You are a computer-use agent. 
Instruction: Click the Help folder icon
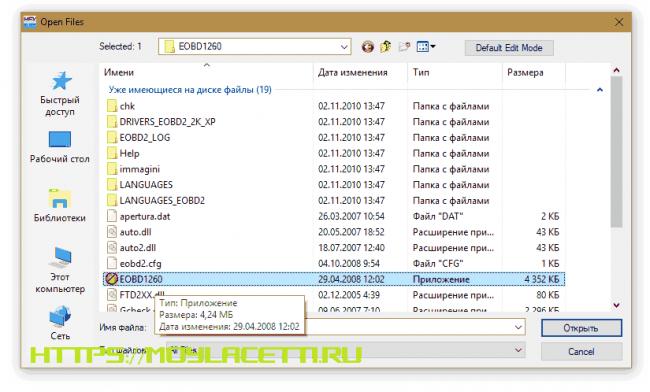(112, 153)
